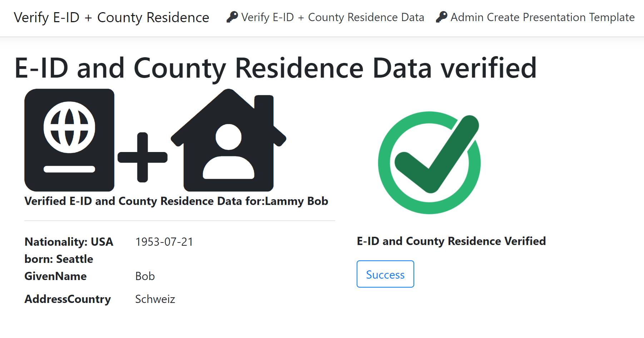
Task: Click key icon beside Admin Create link
Action: [442, 17]
